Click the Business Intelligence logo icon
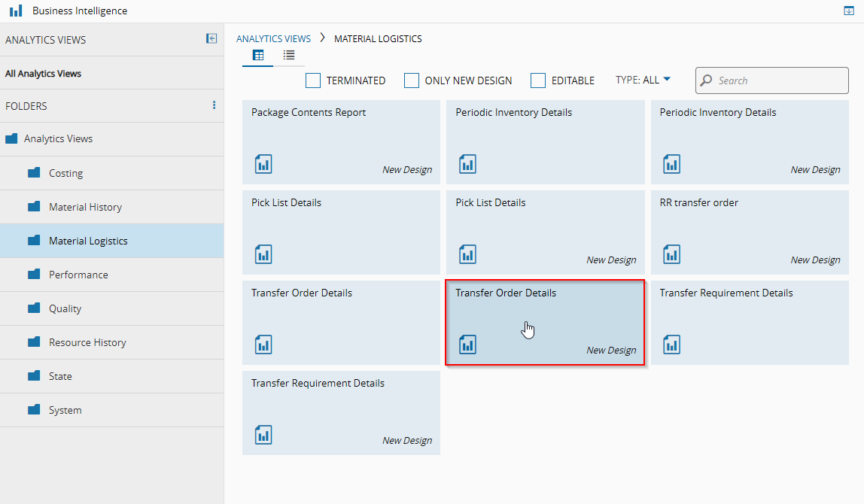This screenshot has height=504, width=864. click(16, 11)
